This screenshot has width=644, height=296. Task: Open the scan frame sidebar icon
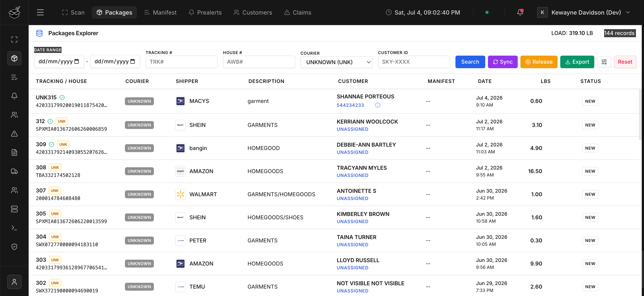tap(14, 39)
